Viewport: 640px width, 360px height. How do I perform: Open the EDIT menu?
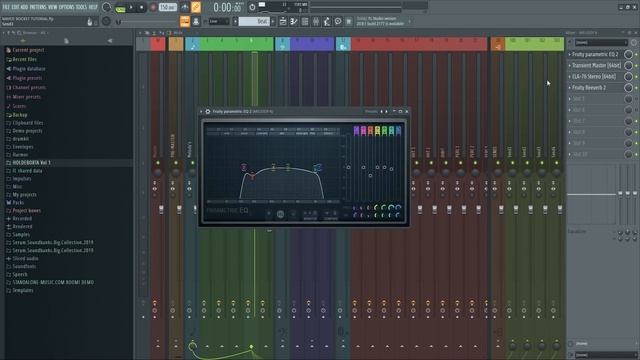15,7
